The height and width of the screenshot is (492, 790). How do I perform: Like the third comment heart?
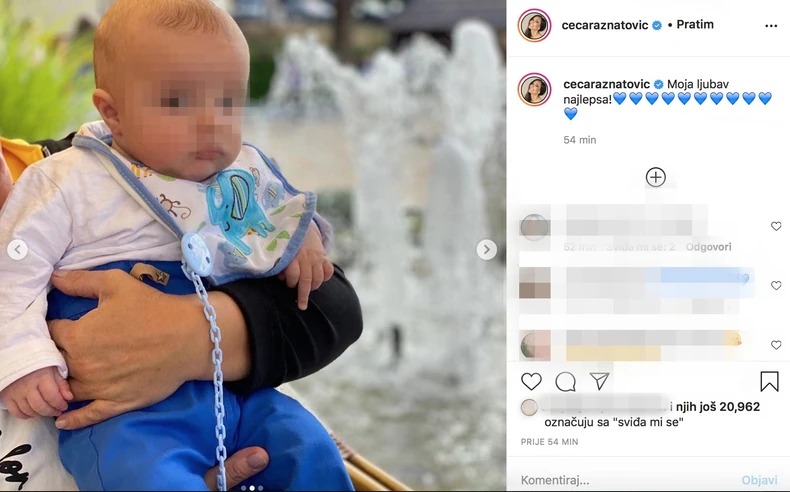coord(776,345)
